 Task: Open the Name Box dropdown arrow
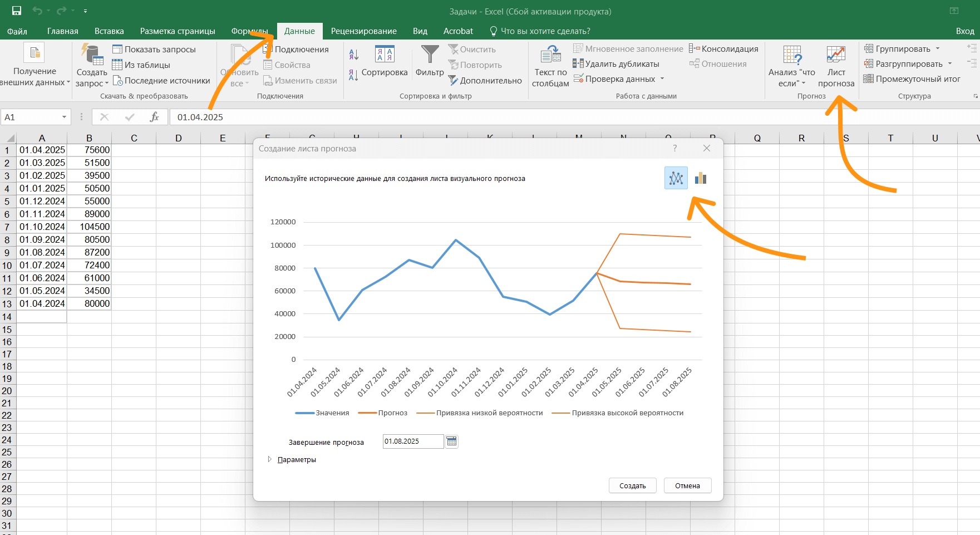point(64,117)
